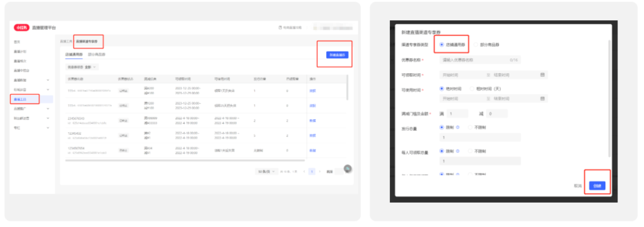
Task: Click 数据 link for coupon 12345432
Action: tap(312, 135)
